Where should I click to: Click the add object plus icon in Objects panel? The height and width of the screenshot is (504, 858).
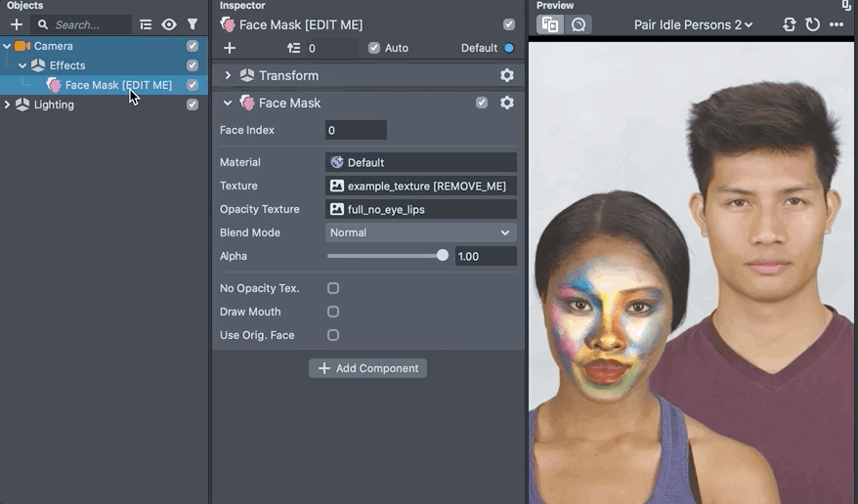[x=17, y=24]
